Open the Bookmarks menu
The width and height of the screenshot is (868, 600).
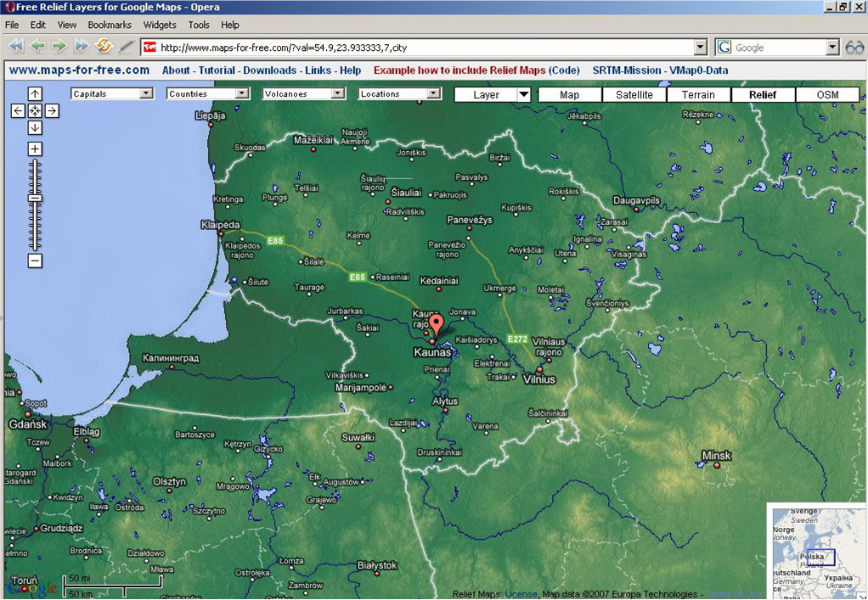click(110, 25)
